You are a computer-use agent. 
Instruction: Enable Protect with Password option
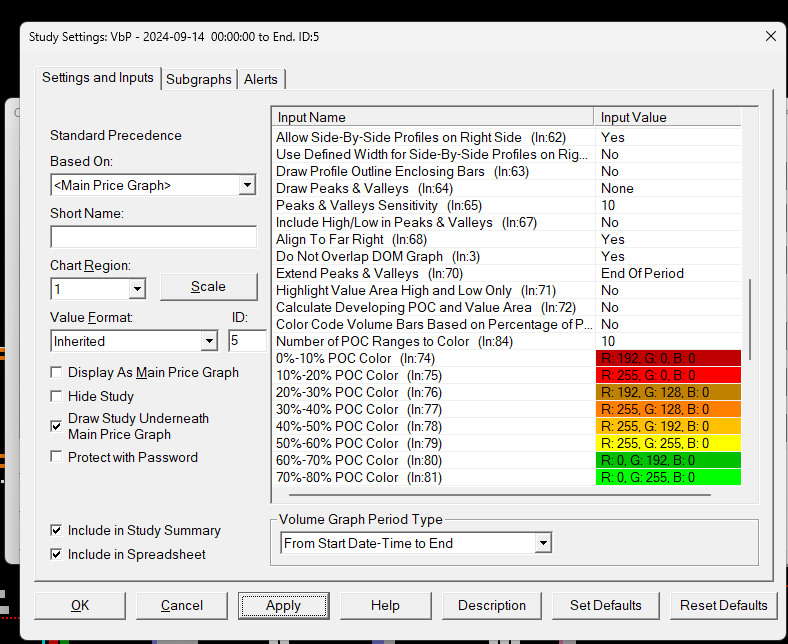[57, 457]
